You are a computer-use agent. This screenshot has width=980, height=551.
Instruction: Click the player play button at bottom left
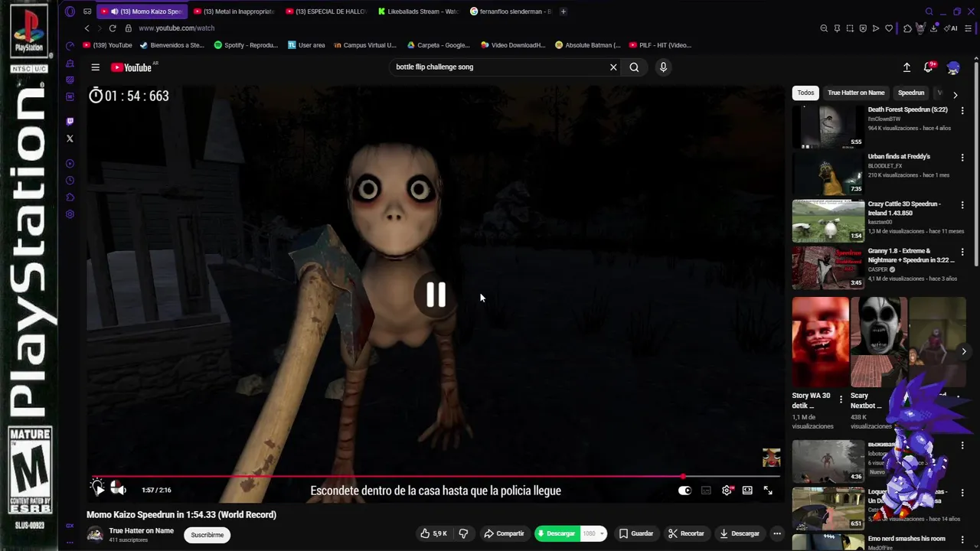pyautogui.click(x=98, y=489)
